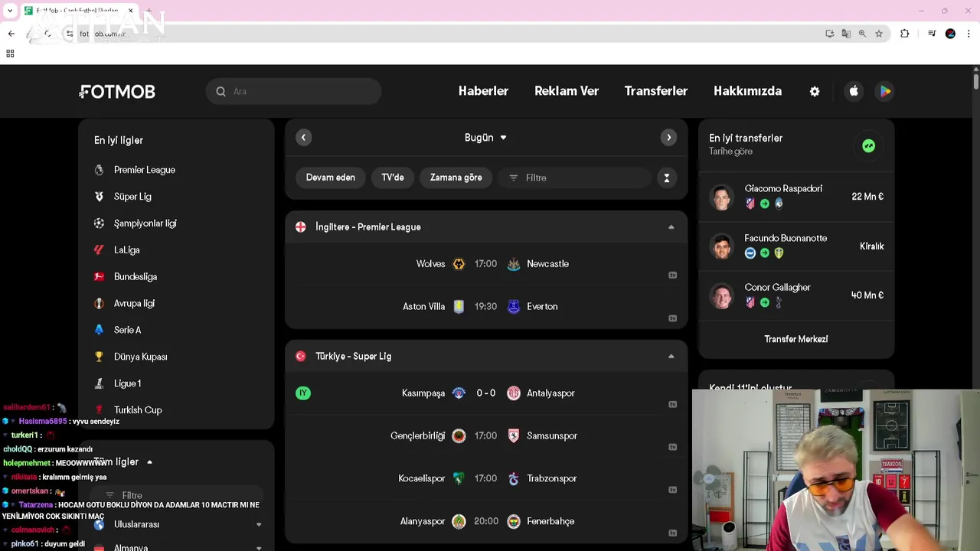This screenshot has height=551, width=980.
Task: Click the search magnifier icon
Action: (220, 91)
